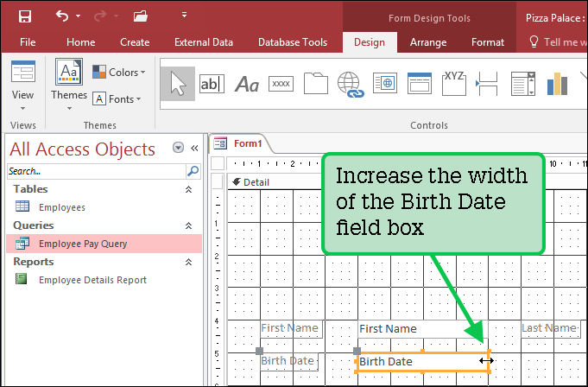The width and height of the screenshot is (588, 387).
Task: Select the Tab Control icon
Action: coord(316,83)
